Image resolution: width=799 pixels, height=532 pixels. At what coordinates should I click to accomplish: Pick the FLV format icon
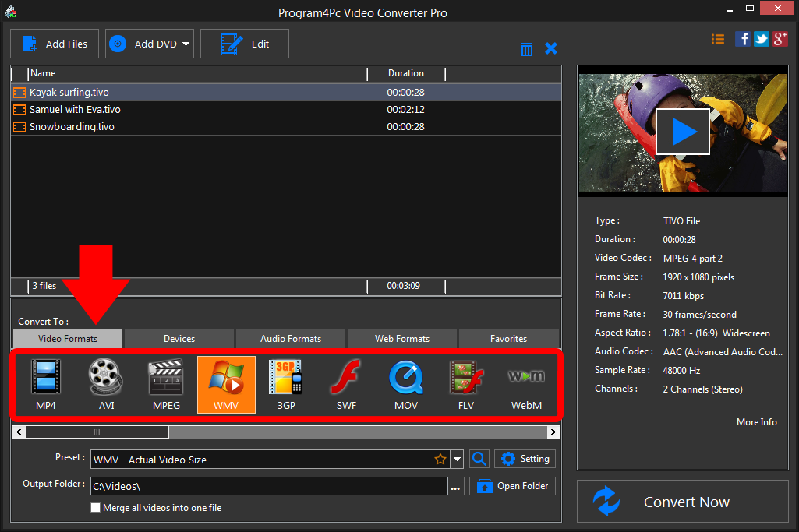pos(465,384)
